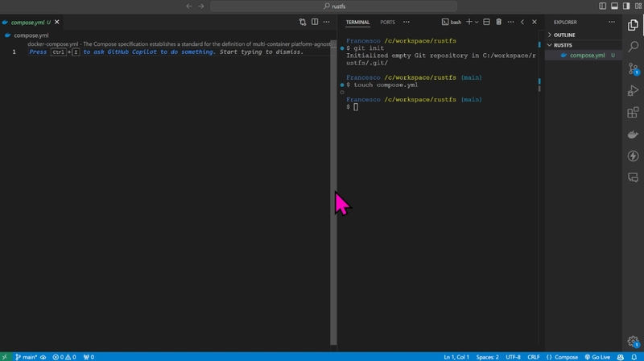
Task: Change encoding via UTF-8 status item
Action: click(x=513, y=357)
